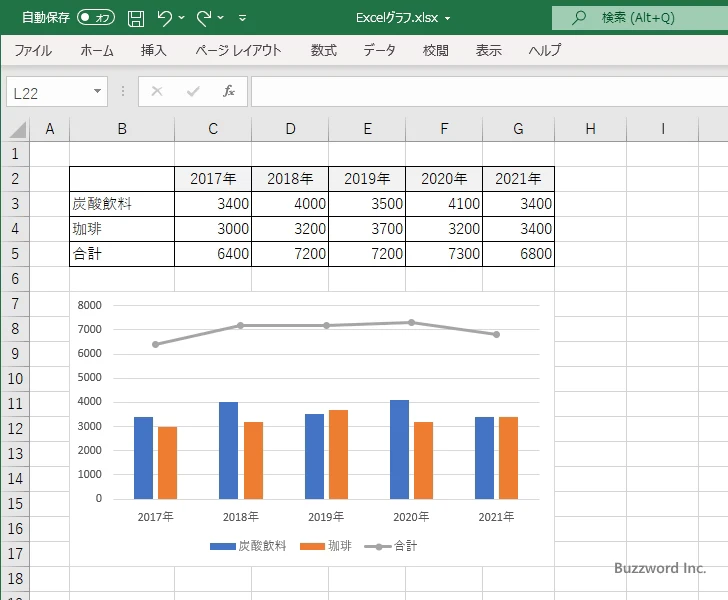Select column C header
Viewport: 728px width, 600px height.
(x=213, y=129)
